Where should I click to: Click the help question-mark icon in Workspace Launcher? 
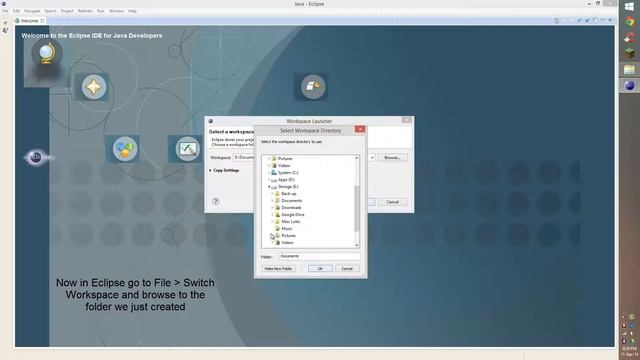[x=216, y=201]
